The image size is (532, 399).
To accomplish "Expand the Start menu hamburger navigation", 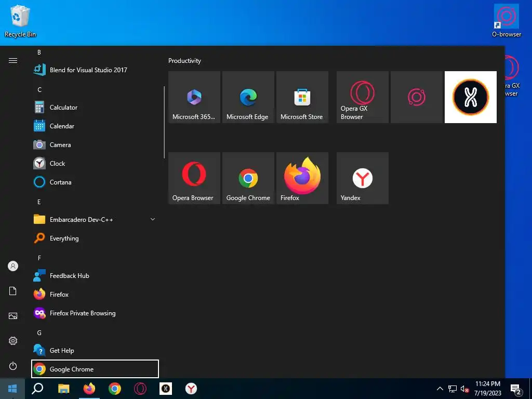I will [13, 60].
